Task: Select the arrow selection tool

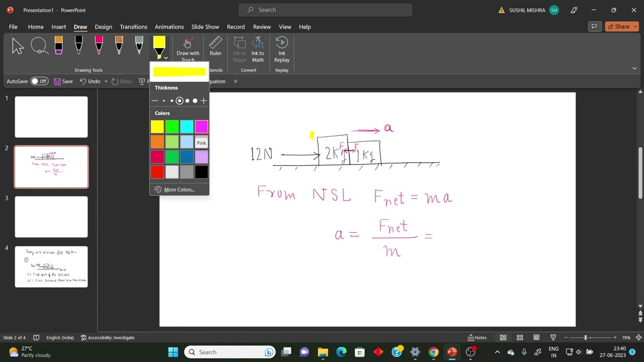Action: (x=18, y=46)
